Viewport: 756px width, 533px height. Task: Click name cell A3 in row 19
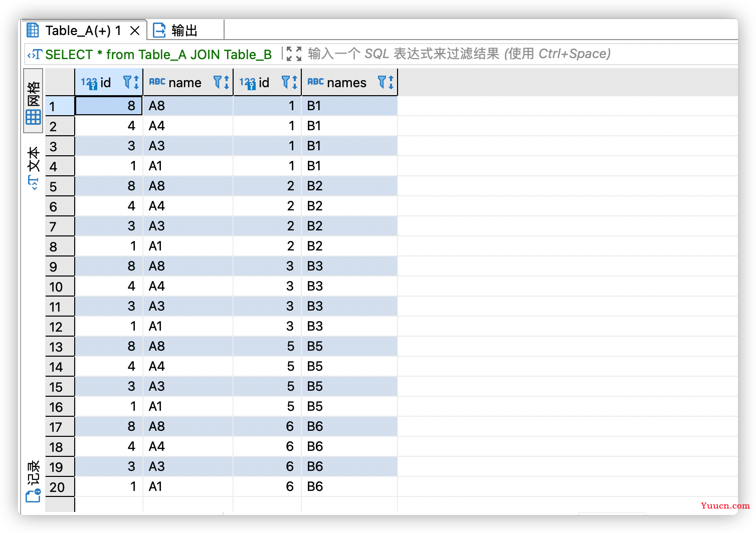(188, 466)
